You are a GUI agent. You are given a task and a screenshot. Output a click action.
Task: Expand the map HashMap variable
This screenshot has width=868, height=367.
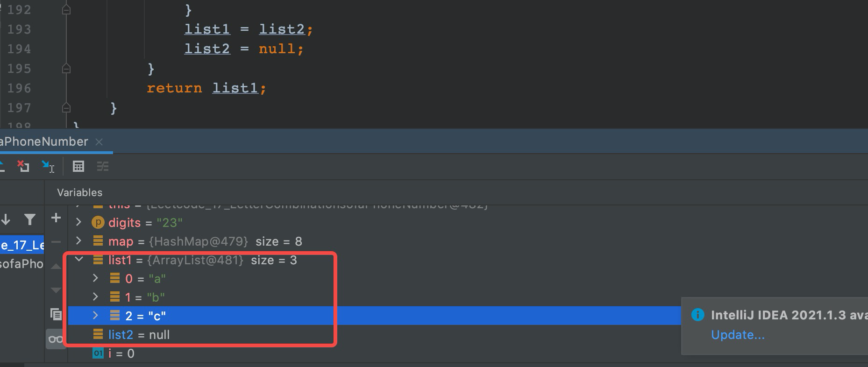point(78,241)
